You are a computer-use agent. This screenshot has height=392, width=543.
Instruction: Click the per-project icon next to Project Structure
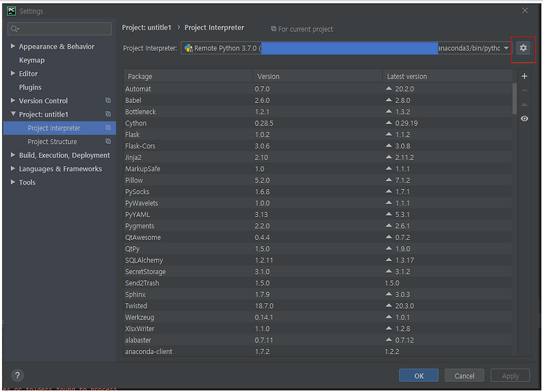point(108,141)
